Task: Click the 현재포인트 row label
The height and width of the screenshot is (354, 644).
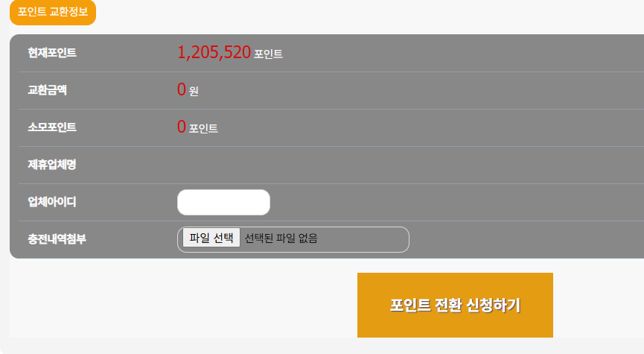Action: 52,53
